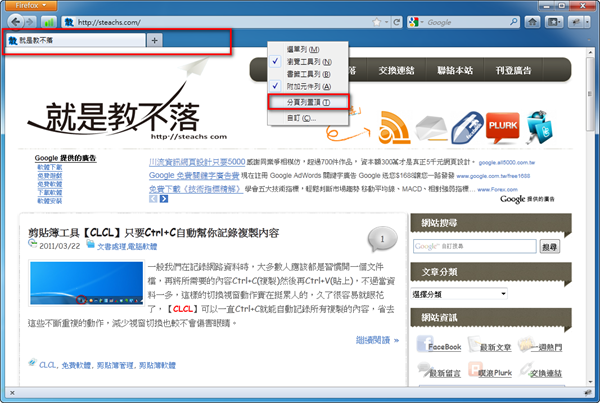This screenshot has width=600, height=403.
Task: Open a new tab with plus button
Action: pyautogui.click(x=154, y=40)
